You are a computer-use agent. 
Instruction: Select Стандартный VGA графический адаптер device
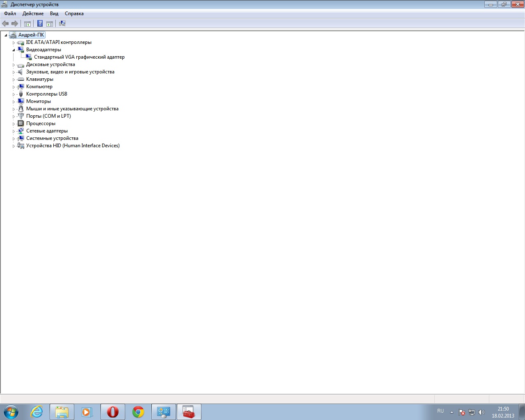pyautogui.click(x=79, y=57)
